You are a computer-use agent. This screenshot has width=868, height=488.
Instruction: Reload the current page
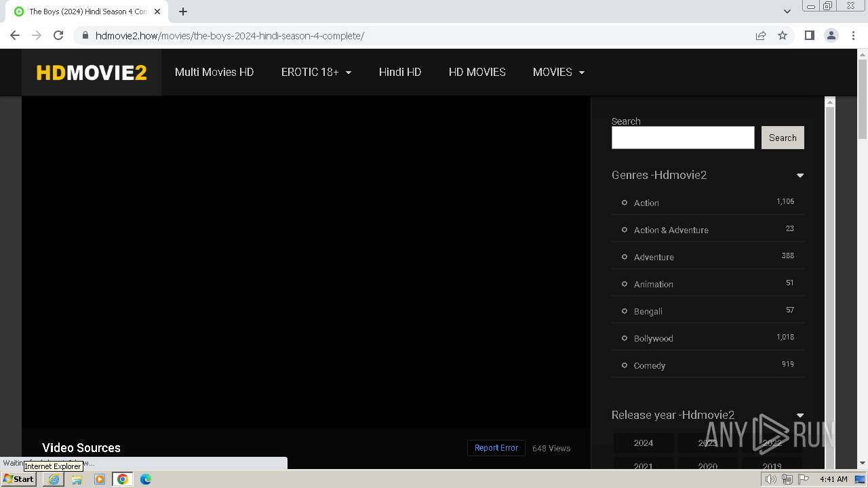pyautogui.click(x=58, y=35)
